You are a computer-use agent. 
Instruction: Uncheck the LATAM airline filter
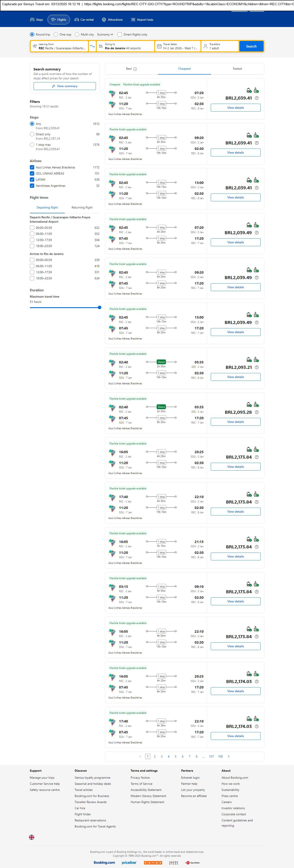coord(32,180)
